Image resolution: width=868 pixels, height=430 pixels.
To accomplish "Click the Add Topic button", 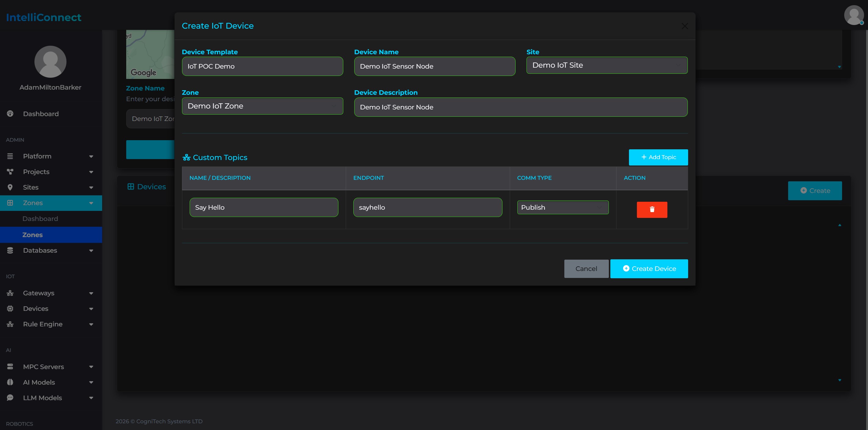I will (x=658, y=157).
